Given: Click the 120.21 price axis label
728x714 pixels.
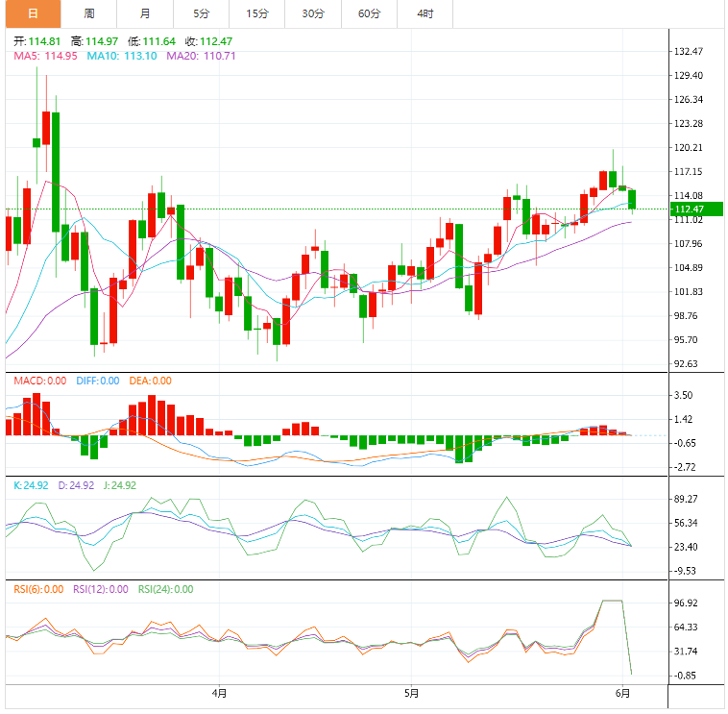Looking at the screenshot, I should click(x=689, y=148).
